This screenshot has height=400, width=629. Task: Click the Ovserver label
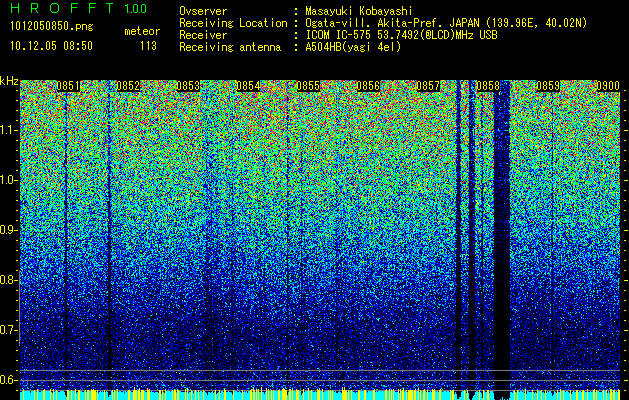[x=203, y=11]
